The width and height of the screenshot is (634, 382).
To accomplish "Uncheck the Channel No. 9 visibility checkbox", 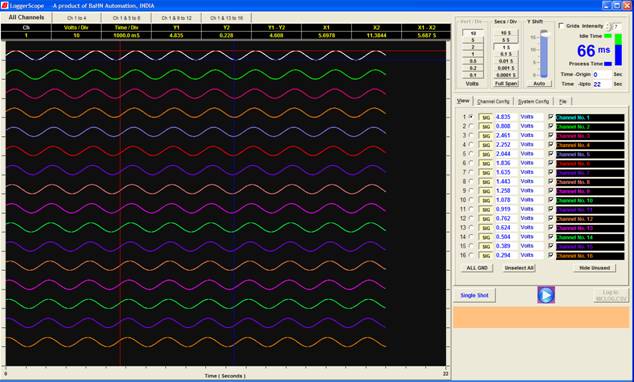I will pos(550,190).
